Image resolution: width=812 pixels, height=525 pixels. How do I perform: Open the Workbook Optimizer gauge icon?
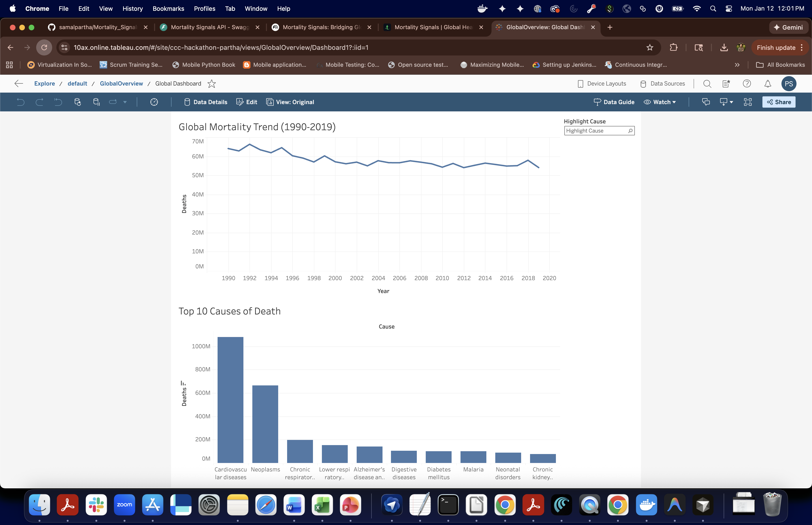[x=154, y=102]
